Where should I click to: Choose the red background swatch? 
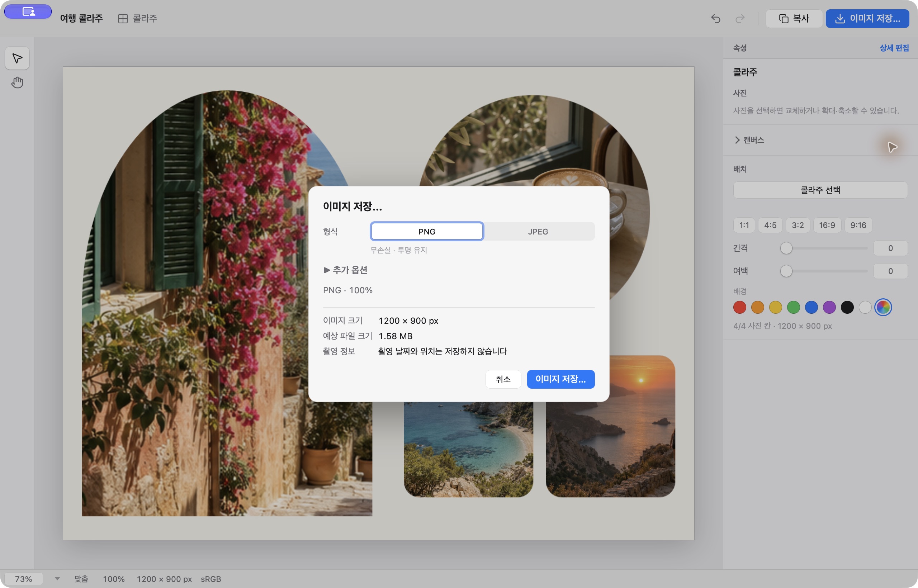coord(740,307)
